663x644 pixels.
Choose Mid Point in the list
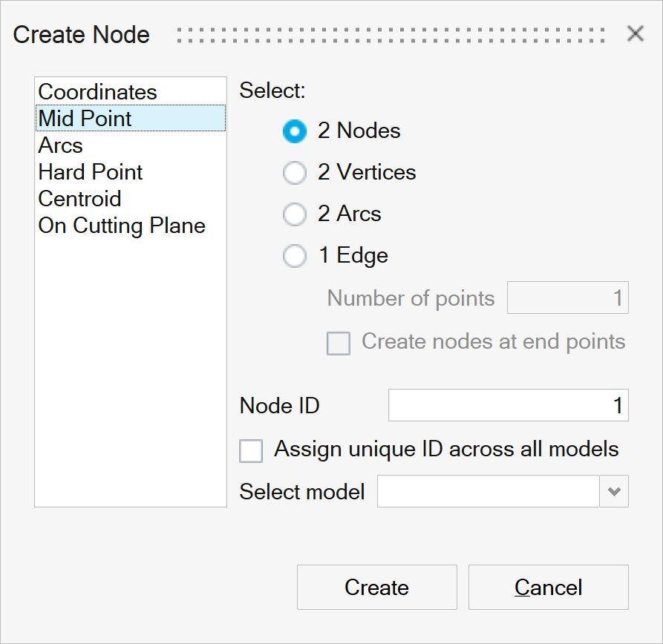pos(85,119)
